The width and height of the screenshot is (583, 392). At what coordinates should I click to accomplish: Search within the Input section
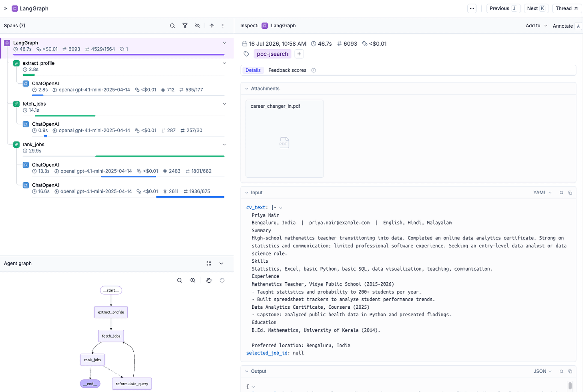click(561, 193)
